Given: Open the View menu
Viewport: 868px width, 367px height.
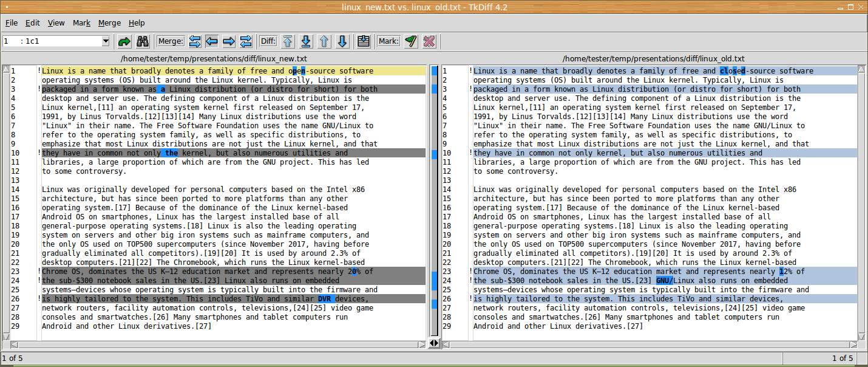Looking at the screenshot, I should (x=56, y=23).
